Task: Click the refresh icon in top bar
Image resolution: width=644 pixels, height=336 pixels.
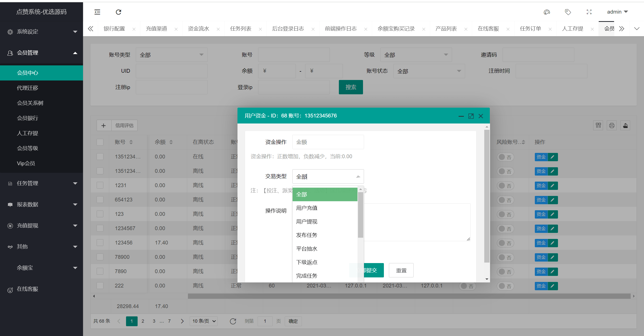Action: [118, 12]
